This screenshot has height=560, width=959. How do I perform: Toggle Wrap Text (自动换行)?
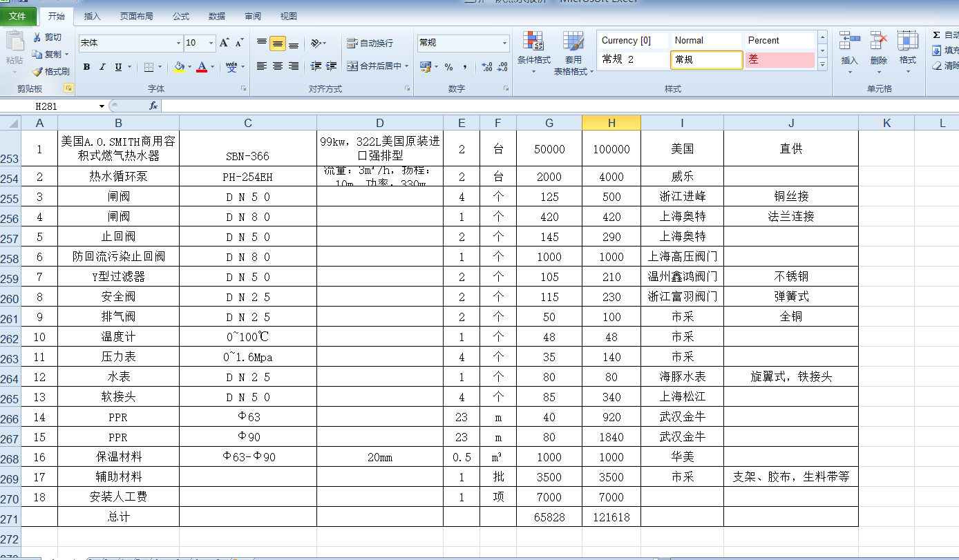coord(370,43)
